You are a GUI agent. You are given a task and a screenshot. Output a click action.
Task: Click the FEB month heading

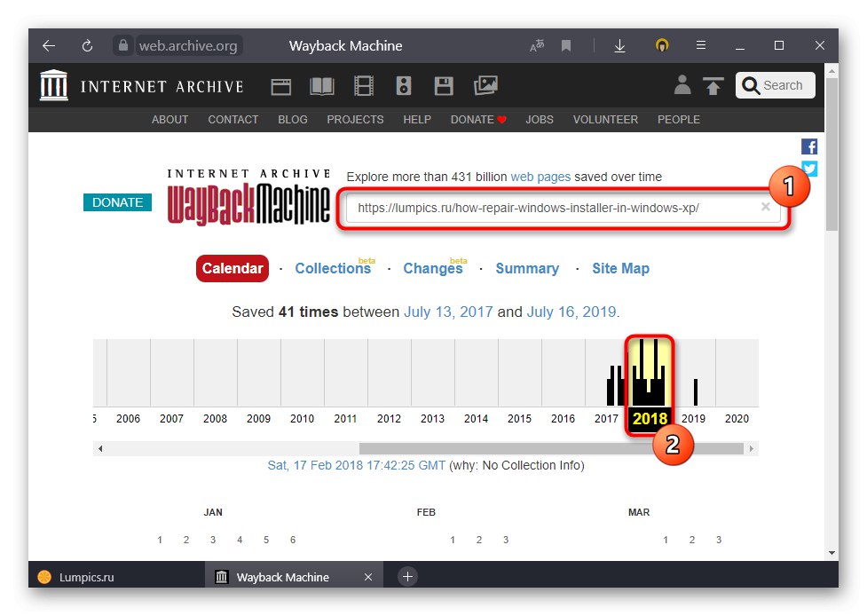(426, 512)
